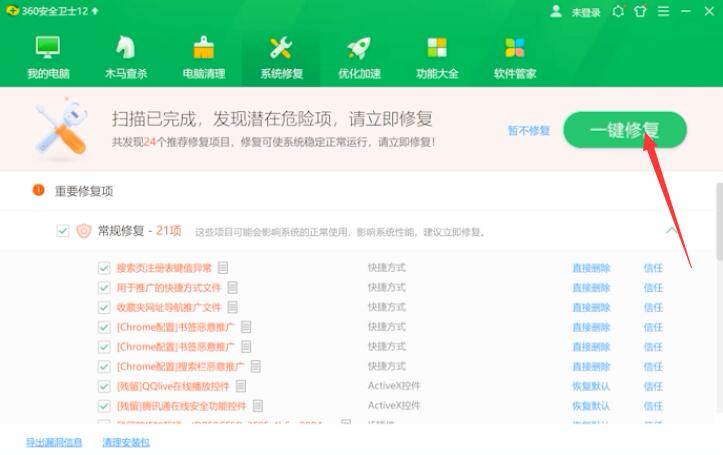
Task: Uncheck 用于推广的快捷方式文件
Action: 104,288
